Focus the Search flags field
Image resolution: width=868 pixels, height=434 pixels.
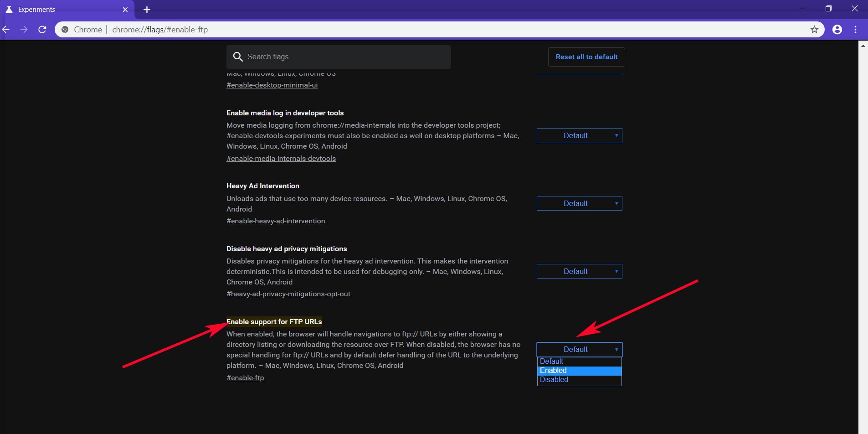click(339, 57)
